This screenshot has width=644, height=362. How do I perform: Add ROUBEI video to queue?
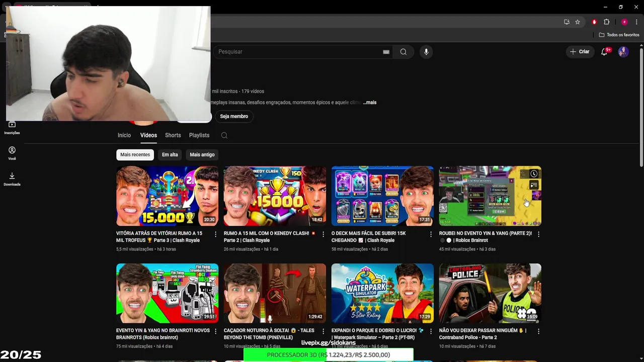pos(534,186)
